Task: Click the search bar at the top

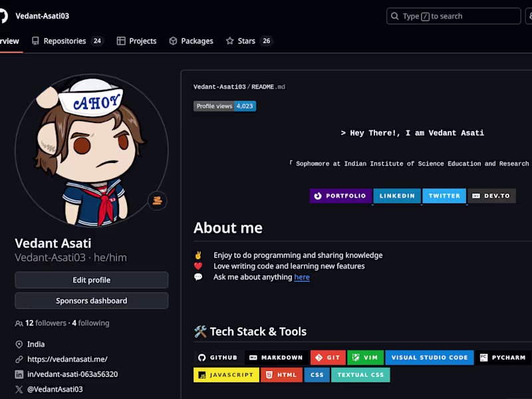Action: (x=453, y=16)
